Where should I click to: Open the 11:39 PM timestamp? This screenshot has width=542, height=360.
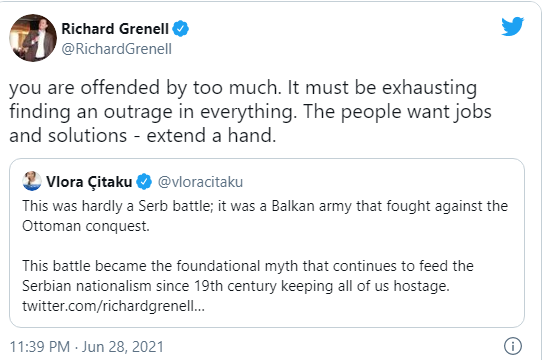click(40, 347)
